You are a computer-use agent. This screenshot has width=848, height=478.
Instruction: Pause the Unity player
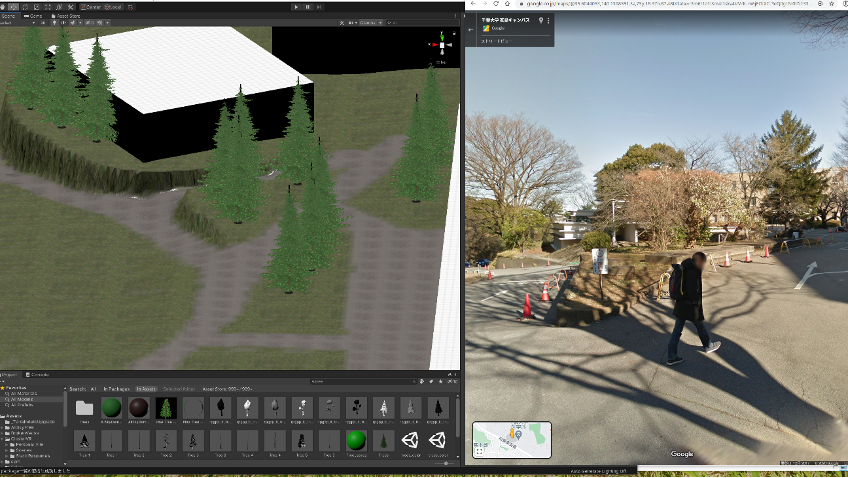[x=308, y=7]
